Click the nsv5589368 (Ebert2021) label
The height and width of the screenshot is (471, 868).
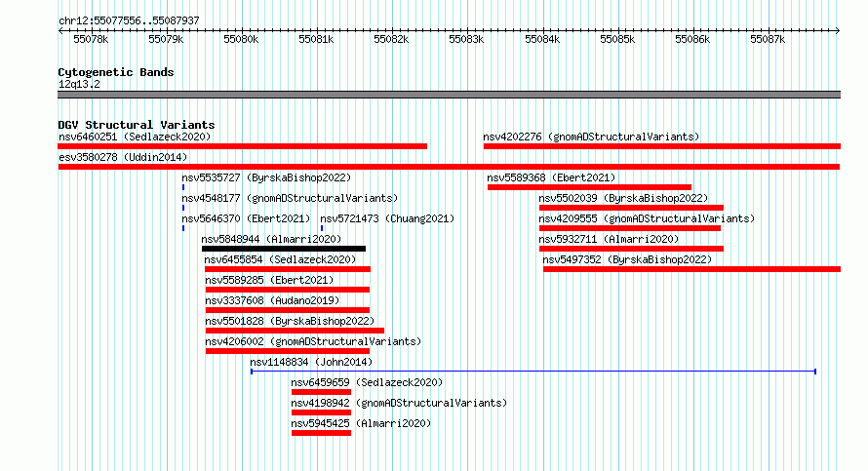(x=551, y=177)
